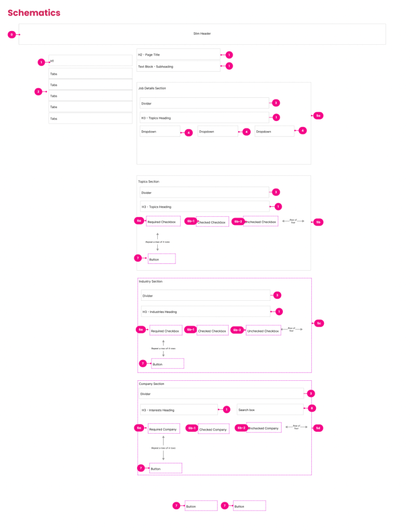Toggle Checked Checkbox in Industry Section

[x=212, y=330]
